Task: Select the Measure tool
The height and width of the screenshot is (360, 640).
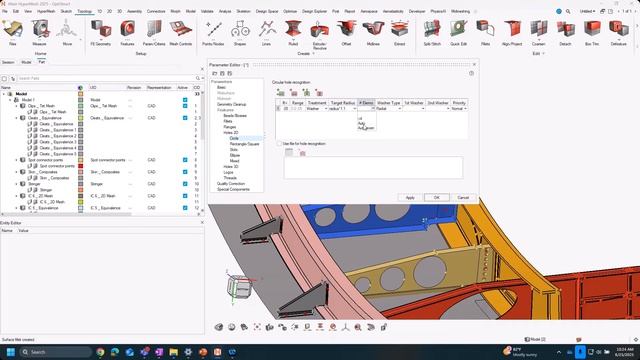Action: tap(40, 33)
